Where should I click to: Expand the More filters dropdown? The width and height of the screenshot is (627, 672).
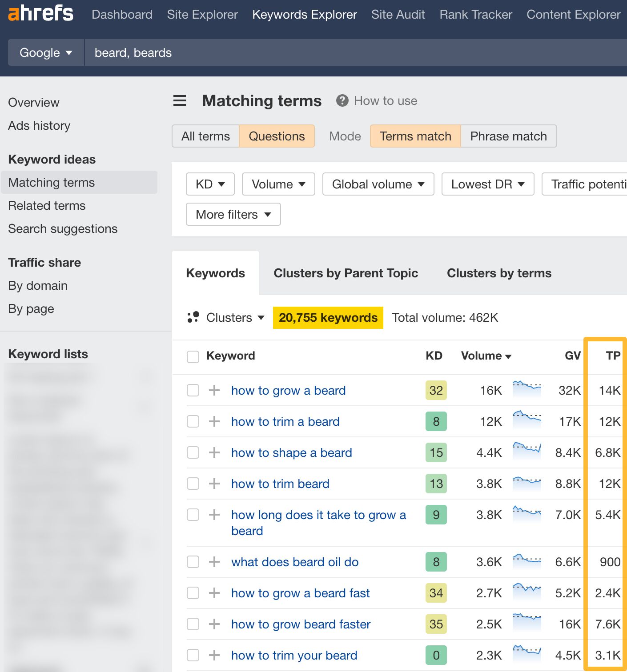pyautogui.click(x=233, y=214)
